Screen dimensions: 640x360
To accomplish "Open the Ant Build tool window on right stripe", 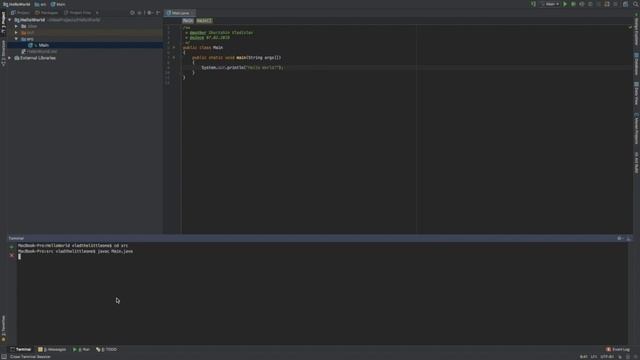I will coord(636,162).
